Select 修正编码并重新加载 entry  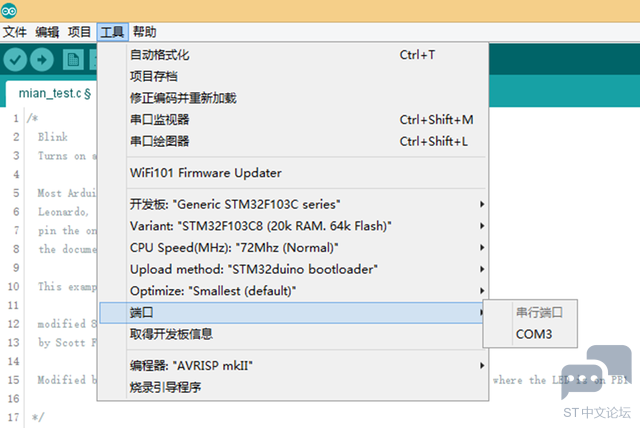tap(293, 98)
